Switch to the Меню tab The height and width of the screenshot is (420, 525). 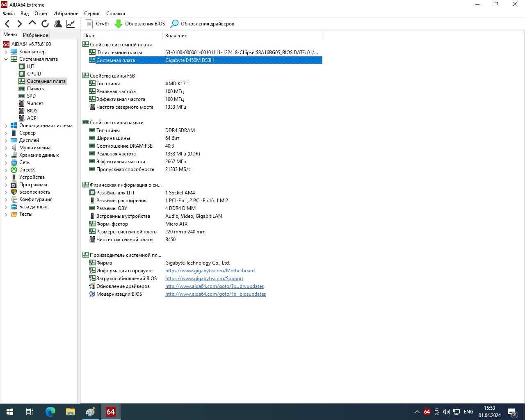point(10,34)
